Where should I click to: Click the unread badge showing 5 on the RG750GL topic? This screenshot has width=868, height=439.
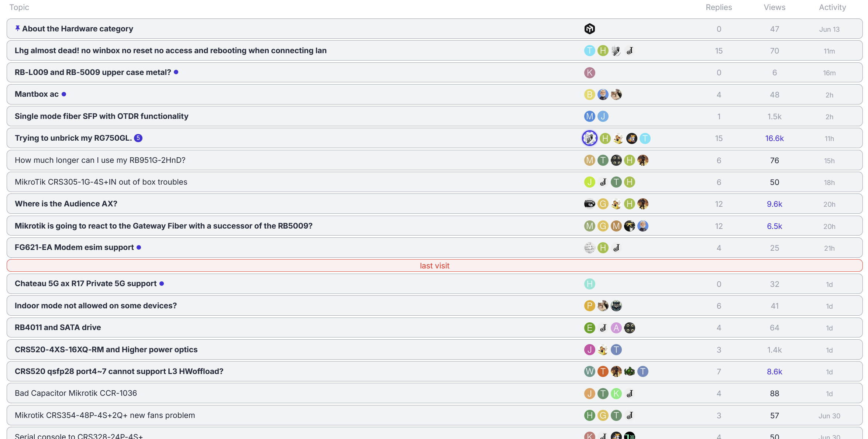click(x=138, y=138)
